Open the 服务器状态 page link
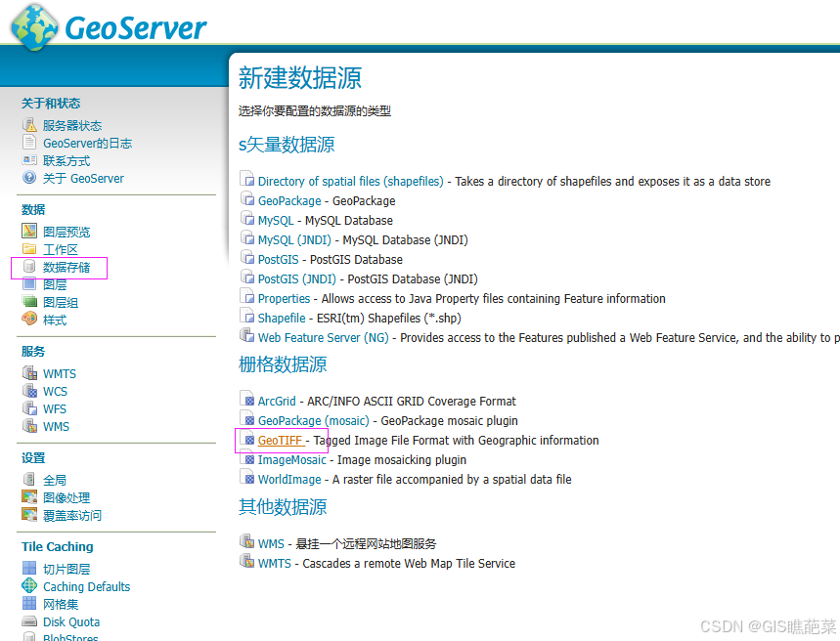This screenshot has width=840, height=641. [72, 126]
